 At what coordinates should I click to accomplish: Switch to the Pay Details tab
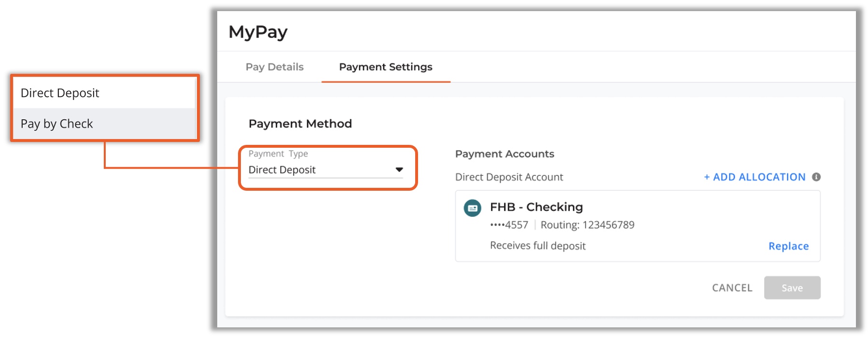tap(274, 67)
